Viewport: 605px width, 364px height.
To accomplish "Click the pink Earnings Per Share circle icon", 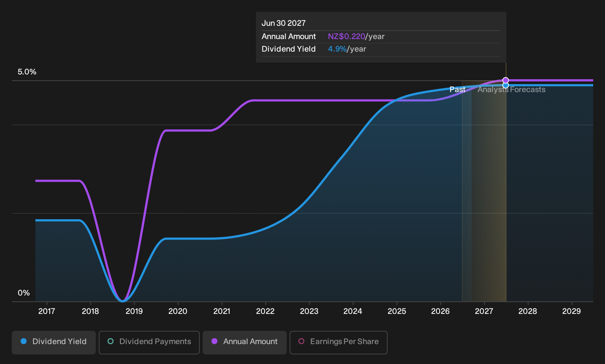I will pyautogui.click(x=301, y=341).
